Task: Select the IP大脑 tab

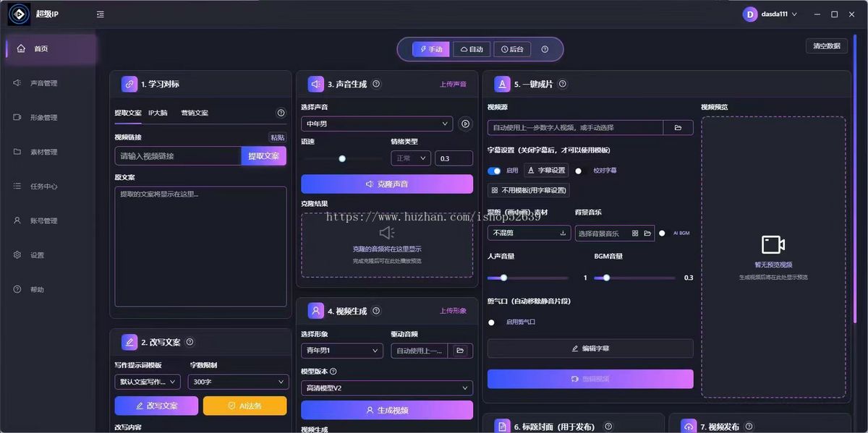Action: coord(158,113)
